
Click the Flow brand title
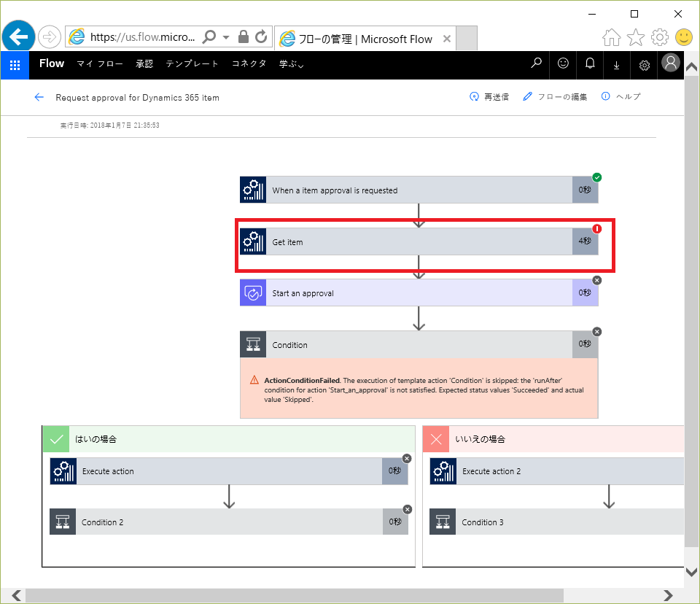pos(52,63)
